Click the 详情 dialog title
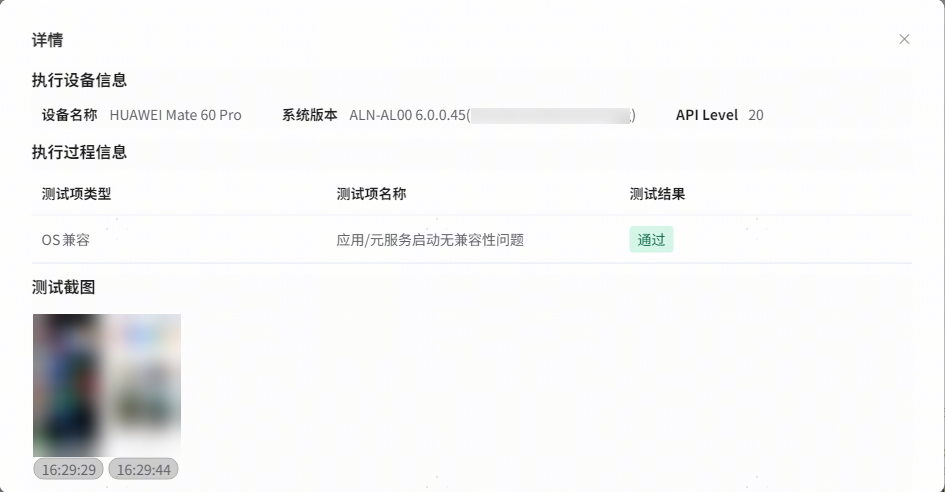 click(48, 40)
